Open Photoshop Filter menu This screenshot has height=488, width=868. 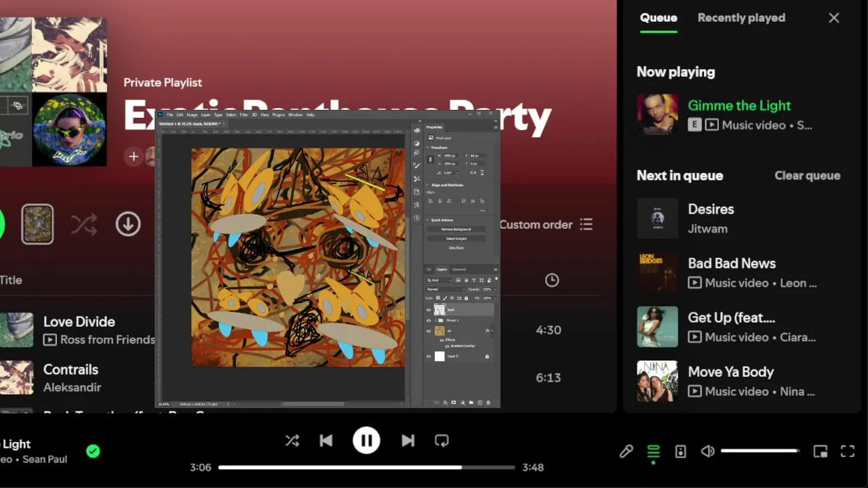pyautogui.click(x=243, y=115)
